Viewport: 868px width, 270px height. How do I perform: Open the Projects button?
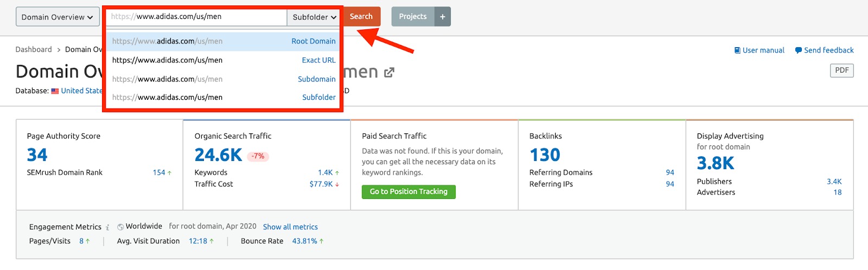pos(413,17)
